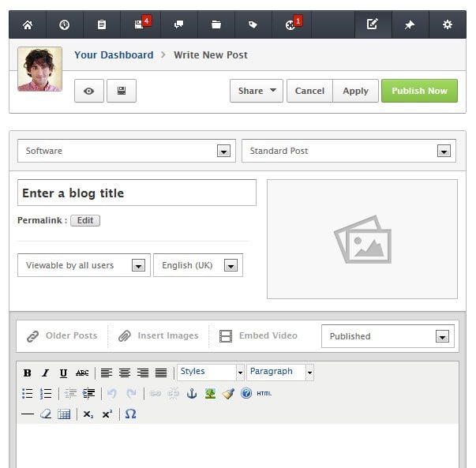The height and width of the screenshot is (468, 476).
Task: Open the HTML source editor
Action: point(264,393)
